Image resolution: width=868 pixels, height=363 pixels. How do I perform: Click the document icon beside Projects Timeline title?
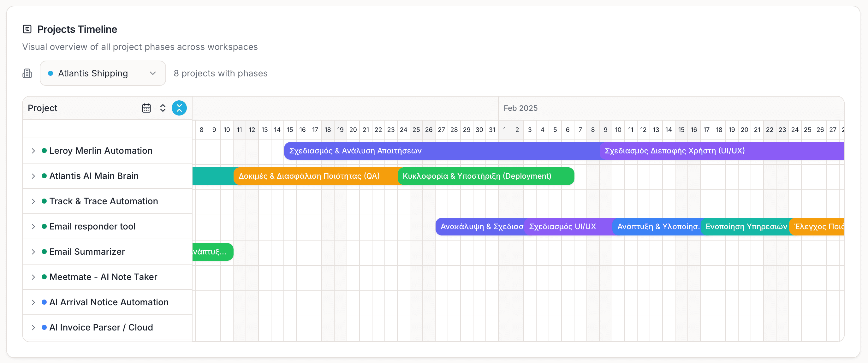click(27, 29)
